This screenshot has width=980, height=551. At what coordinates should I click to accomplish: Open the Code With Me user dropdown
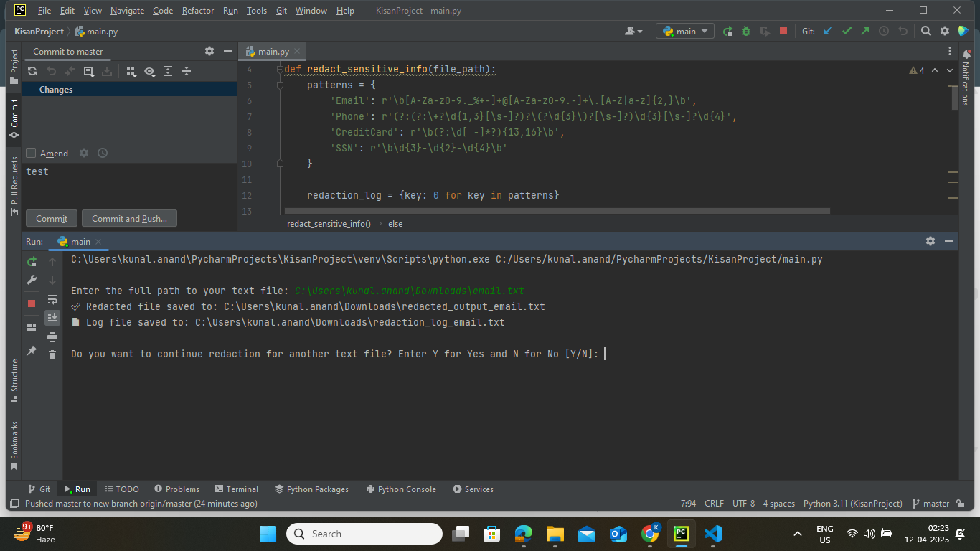(634, 31)
